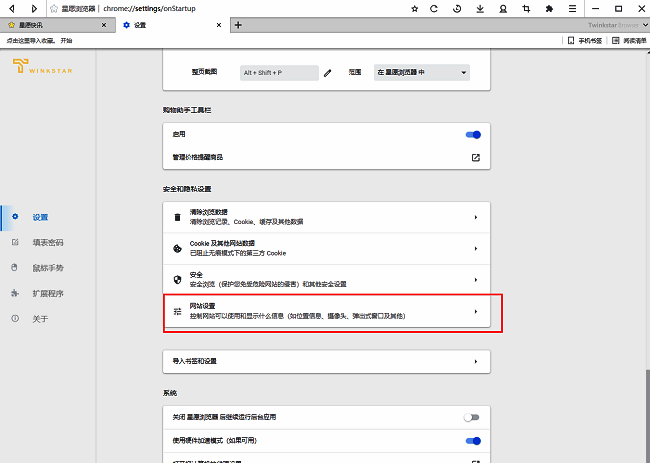This screenshot has width=650, height=463.
Task: Go forward with the forward arrow
Action: click(x=34, y=8)
